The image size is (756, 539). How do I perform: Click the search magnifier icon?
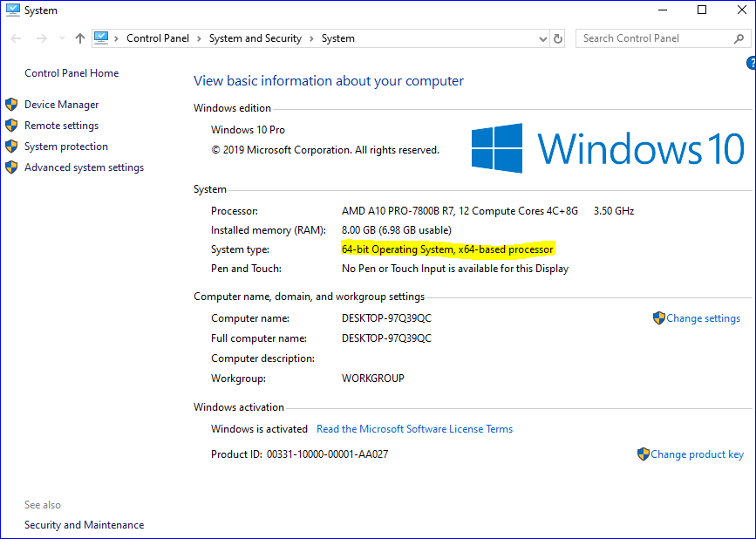point(739,38)
